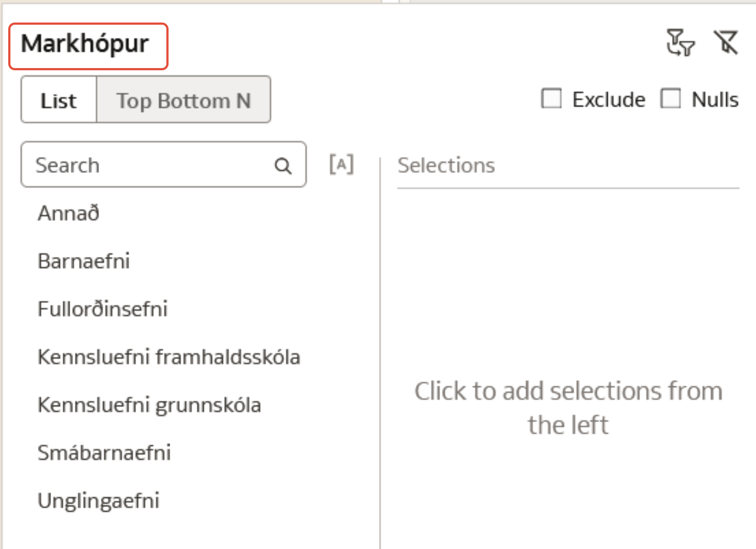Image resolution: width=756 pixels, height=549 pixels.
Task: Click the Selections header label
Action: (x=446, y=165)
